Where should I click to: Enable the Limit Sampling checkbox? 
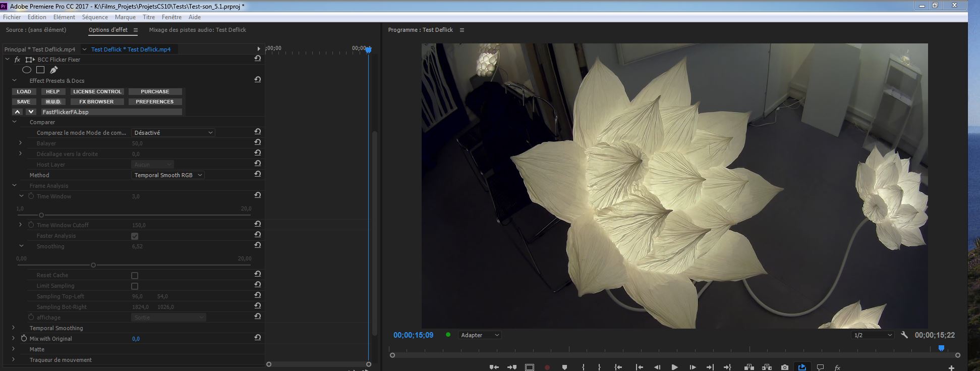point(135,286)
